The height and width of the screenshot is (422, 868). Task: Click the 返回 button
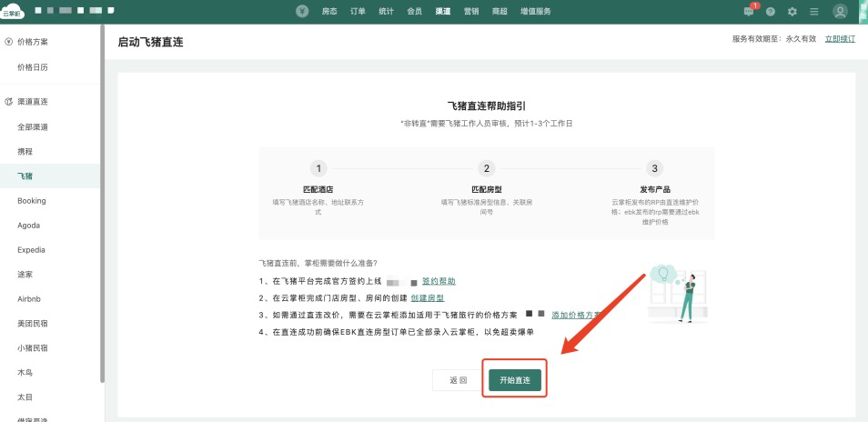458,380
